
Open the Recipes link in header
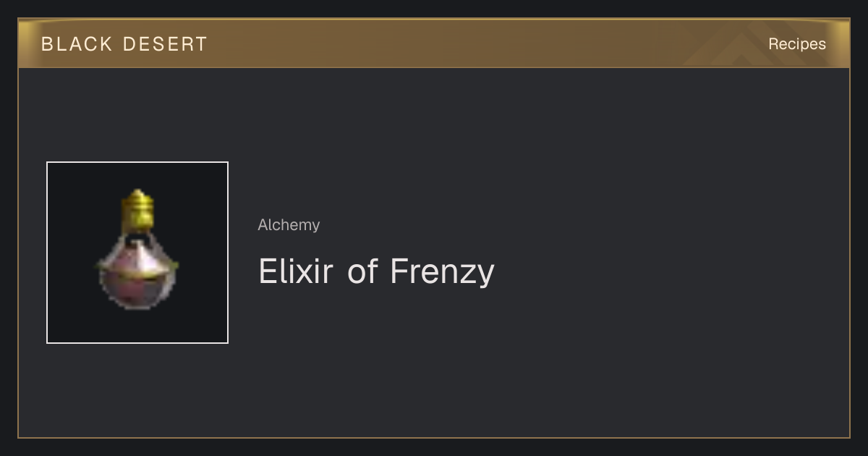click(x=796, y=44)
